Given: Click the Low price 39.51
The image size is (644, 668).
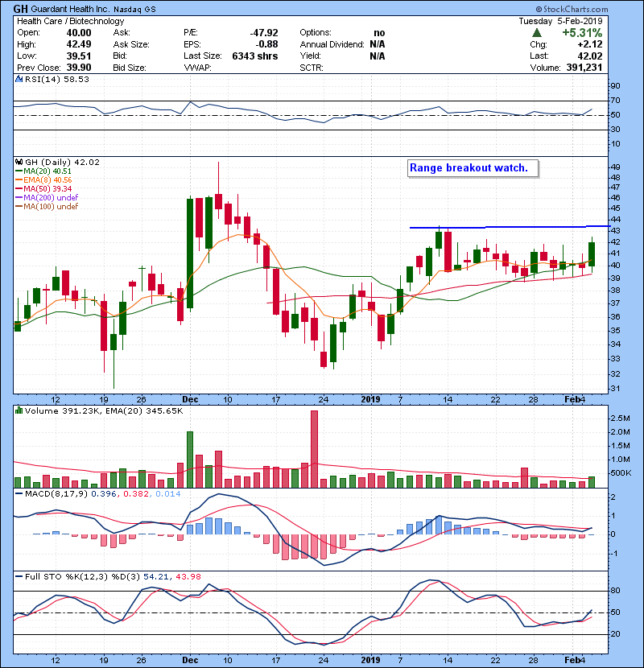Looking at the screenshot, I should point(79,56).
